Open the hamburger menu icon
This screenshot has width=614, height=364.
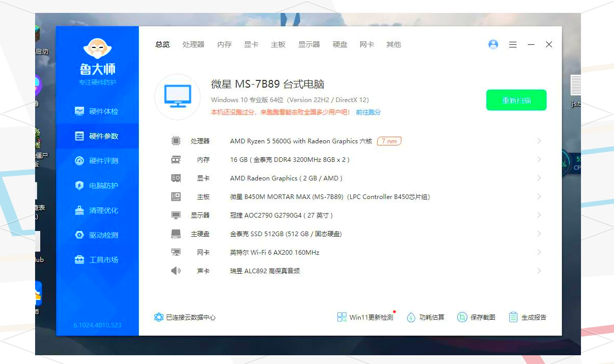click(x=513, y=45)
